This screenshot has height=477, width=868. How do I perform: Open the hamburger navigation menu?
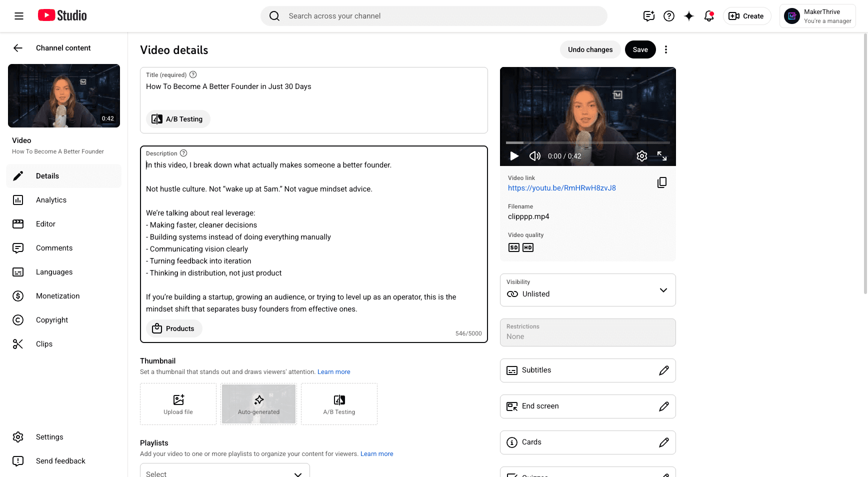[19, 16]
